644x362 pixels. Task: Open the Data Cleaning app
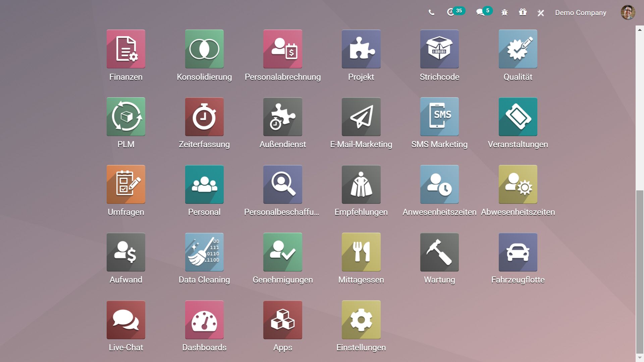coord(204,252)
